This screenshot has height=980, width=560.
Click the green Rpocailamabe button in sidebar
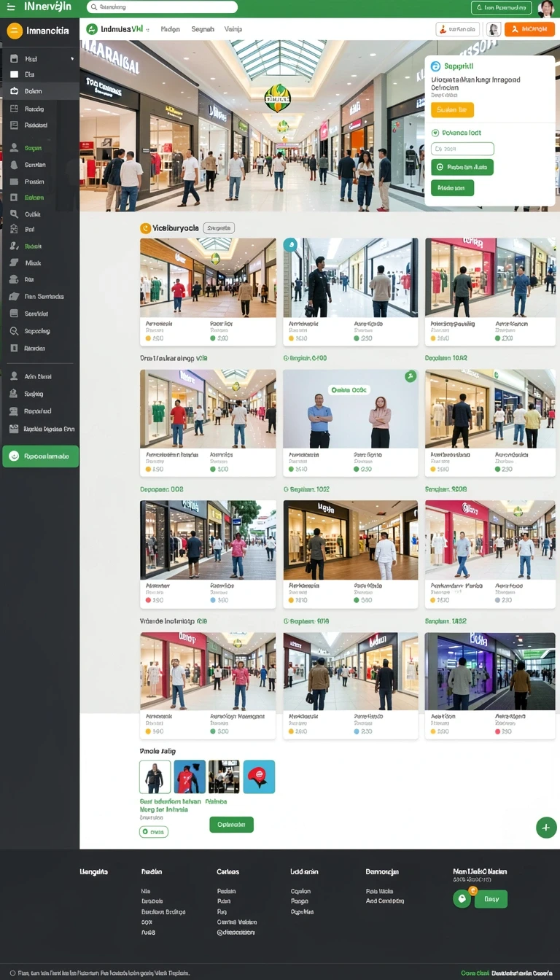coord(41,456)
